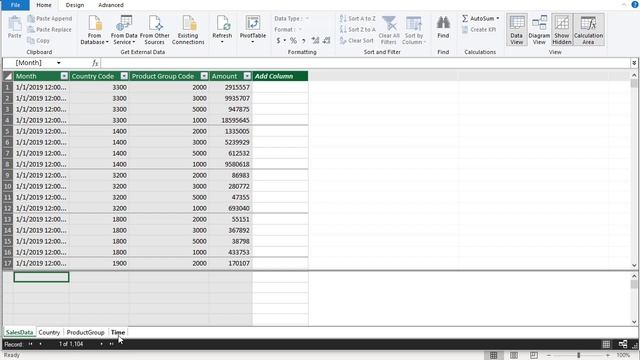Apply percent format

(293, 40)
